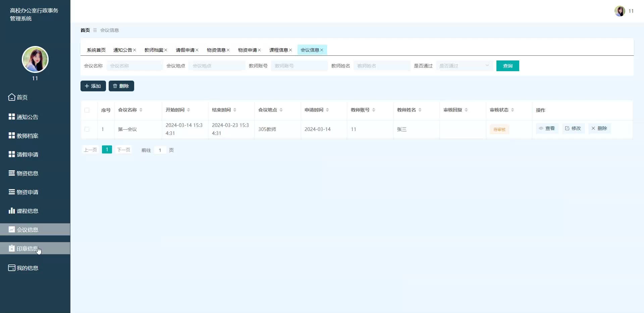Switch to the 系统首页 tab
Image resolution: width=644 pixels, height=313 pixels.
tap(96, 50)
